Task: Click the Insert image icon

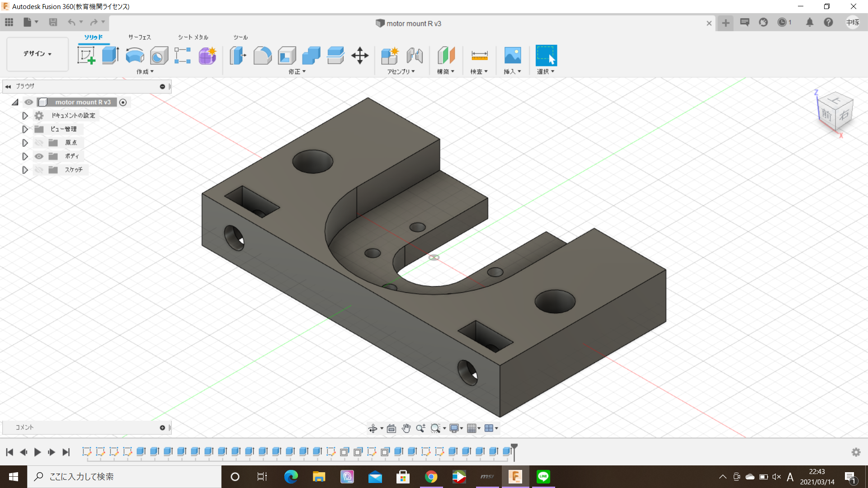Action: click(513, 56)
